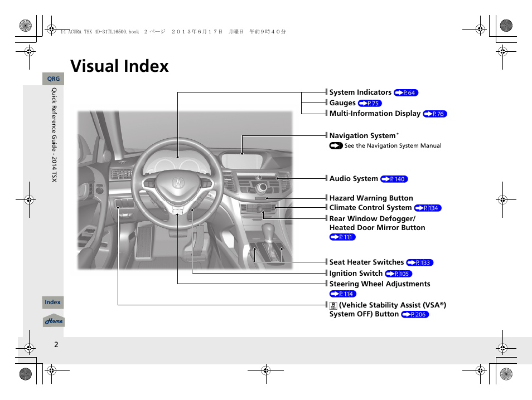Click the page number 2

[56, 344]
